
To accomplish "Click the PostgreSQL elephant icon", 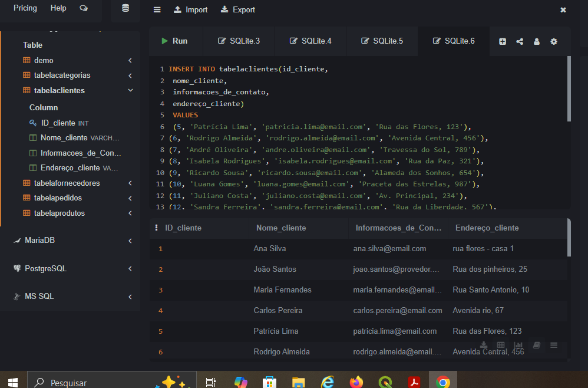I will point(17,268).
